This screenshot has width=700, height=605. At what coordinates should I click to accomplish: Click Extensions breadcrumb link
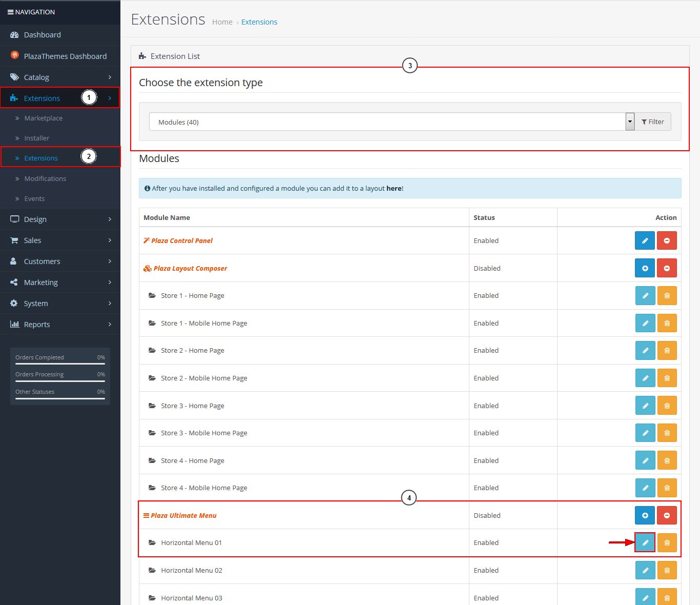[259, 22]
